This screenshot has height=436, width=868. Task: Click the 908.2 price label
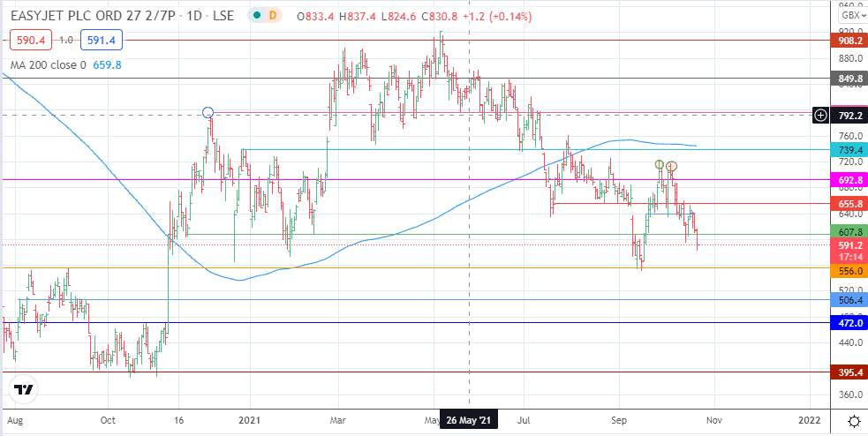click(x=849, y=41)
